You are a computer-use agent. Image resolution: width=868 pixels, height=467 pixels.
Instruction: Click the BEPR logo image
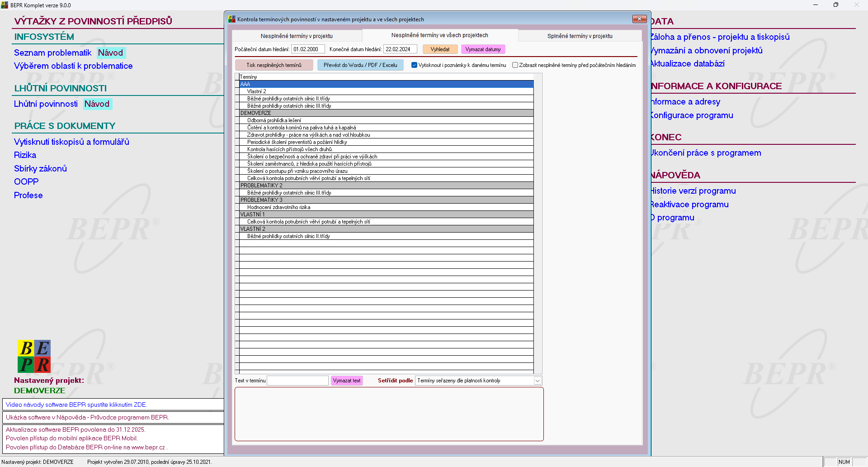point(34,356)
